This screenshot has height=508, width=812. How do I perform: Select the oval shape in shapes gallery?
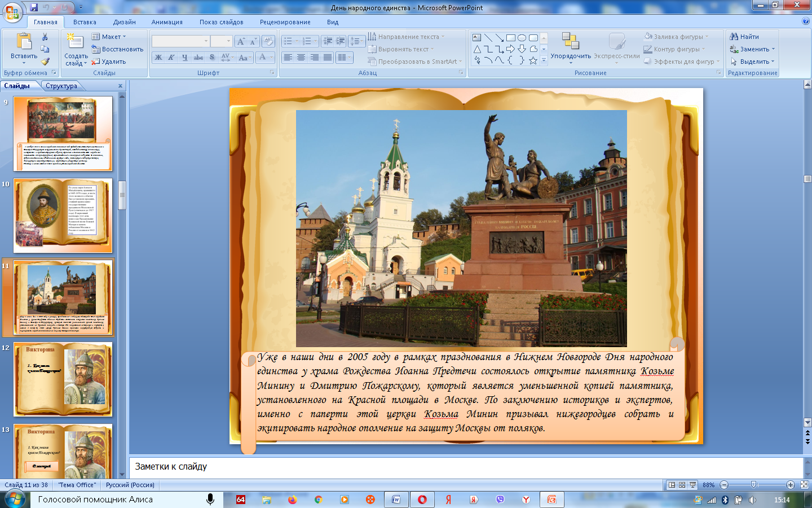[x=522, y=38]
